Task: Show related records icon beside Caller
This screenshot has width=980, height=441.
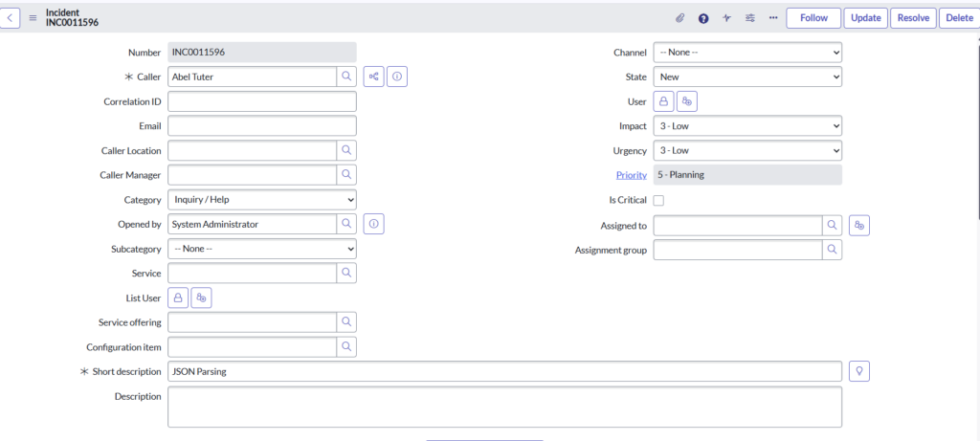Action: point(374,77)
